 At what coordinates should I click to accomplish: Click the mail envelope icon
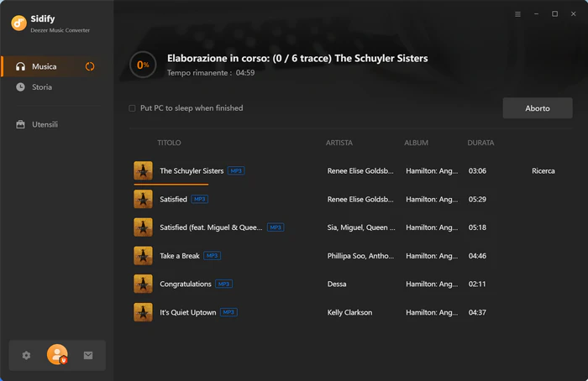88,355
